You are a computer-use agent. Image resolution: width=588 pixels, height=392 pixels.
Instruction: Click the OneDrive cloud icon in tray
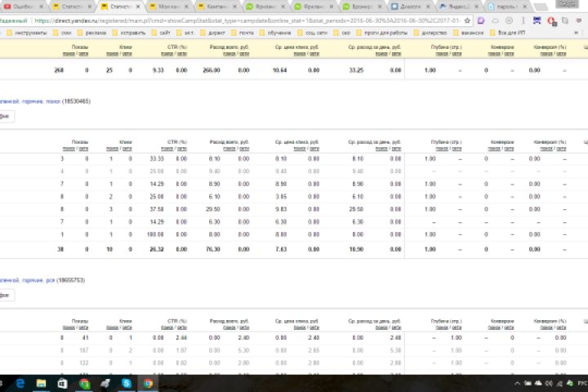point(538,383)
